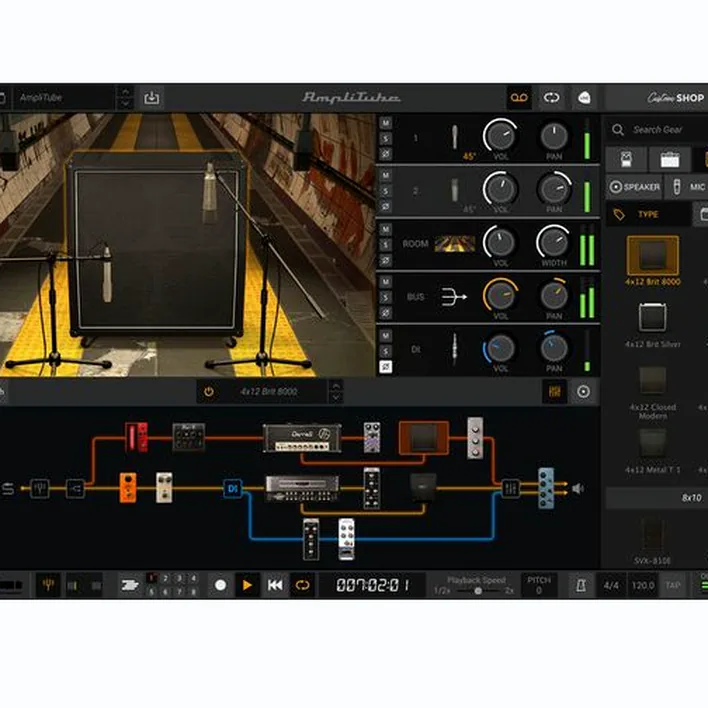Click the looper icon in top bar
Image resolution: width=708 pixels, height=708 pixels.
[551, 98]
